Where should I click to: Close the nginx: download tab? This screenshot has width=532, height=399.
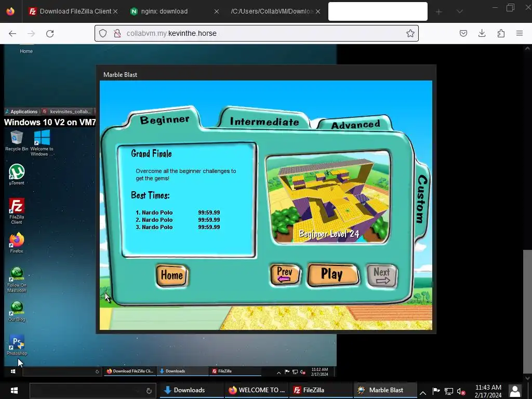click(217, 11)
